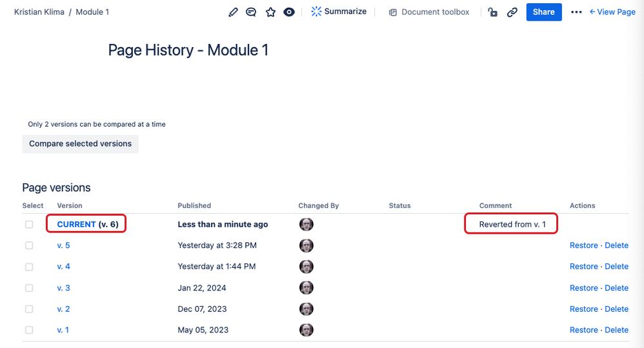644x348 pixels.
Task: Delete version v. 3
Action: pos(616,288)
